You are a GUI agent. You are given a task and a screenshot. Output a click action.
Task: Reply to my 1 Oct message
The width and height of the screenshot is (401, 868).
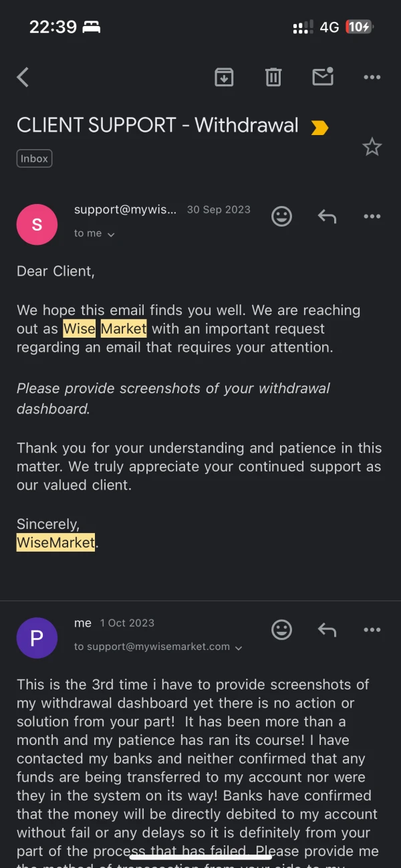tap(327, 629)
